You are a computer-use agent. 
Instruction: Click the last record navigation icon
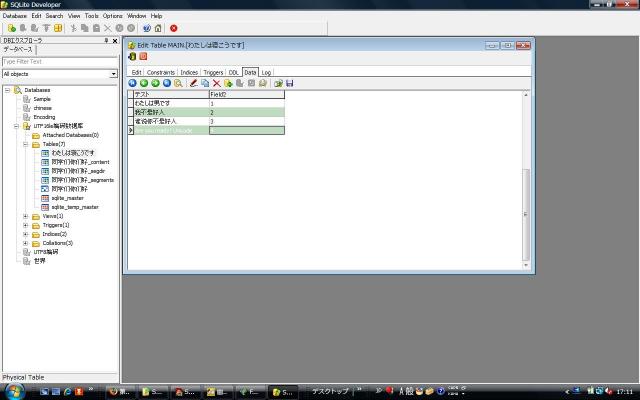[167, 83]
